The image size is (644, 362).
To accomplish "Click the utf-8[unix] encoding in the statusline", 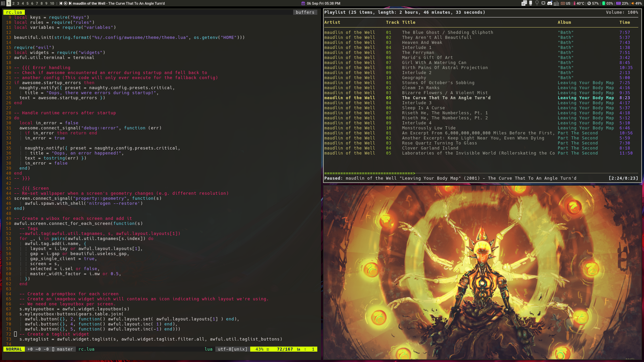I will pos(233,349).
